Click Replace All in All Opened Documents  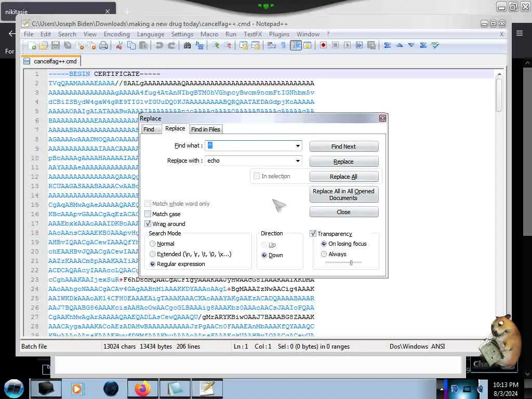point(344,194)
